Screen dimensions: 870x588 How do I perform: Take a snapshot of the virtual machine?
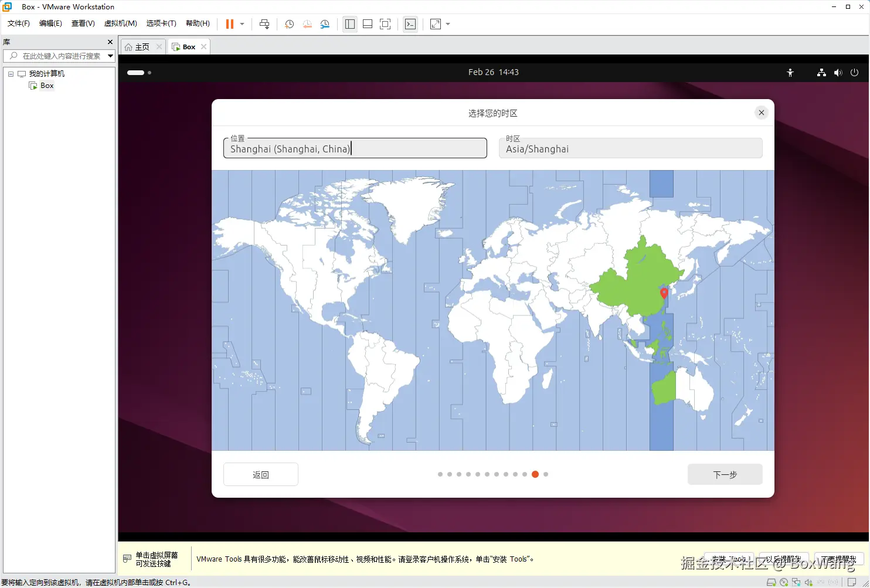click(x=289, y=24)
